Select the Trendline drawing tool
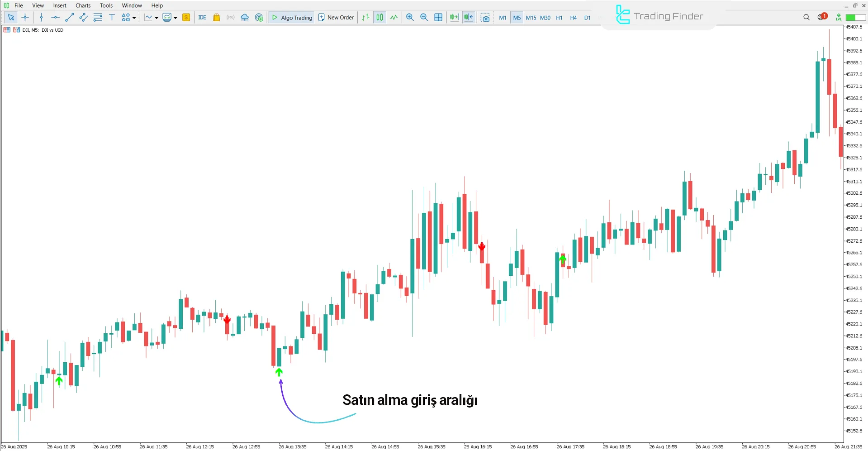This screenshot has height=451, width=868. 69,17
